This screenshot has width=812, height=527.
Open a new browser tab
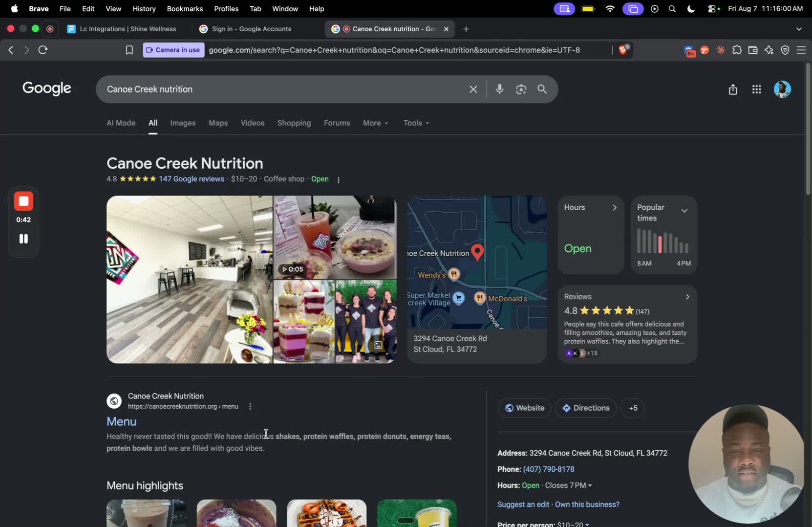466,29
